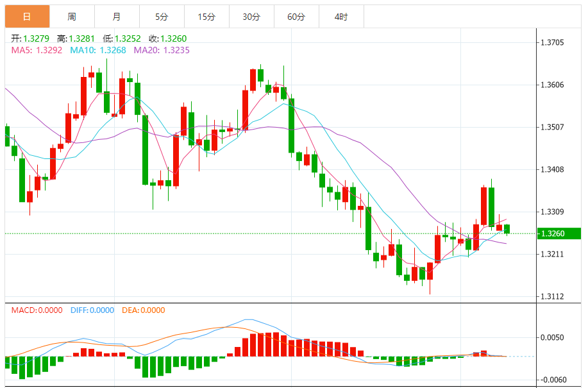
Task: Click the 1.3211 price axis label
Action: click(x=552, y=254)
